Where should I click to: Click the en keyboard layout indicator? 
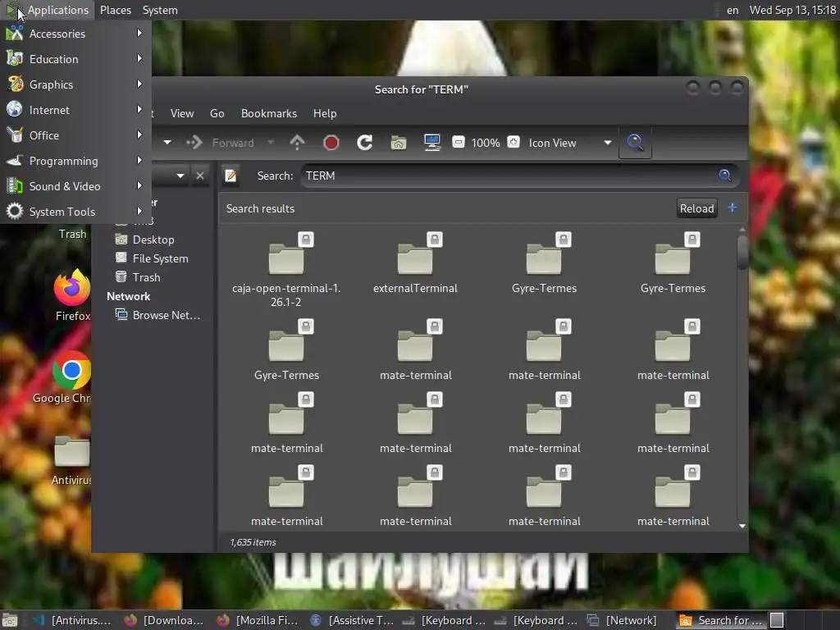pos(733,10)
